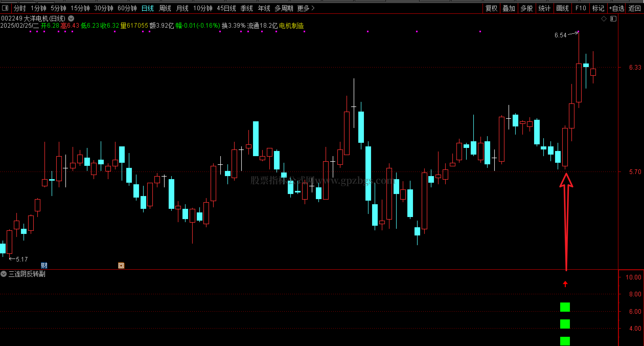Switch to the 分时 intraday tab
The width and height of the screenshot is (644, 346).
(x=20, y=8)
